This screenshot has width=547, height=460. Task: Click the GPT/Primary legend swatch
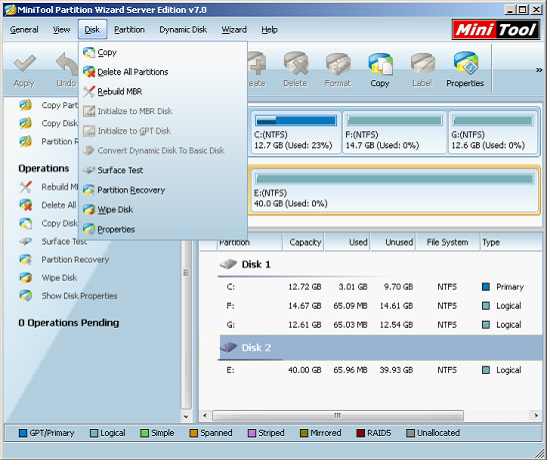(23, 433)
